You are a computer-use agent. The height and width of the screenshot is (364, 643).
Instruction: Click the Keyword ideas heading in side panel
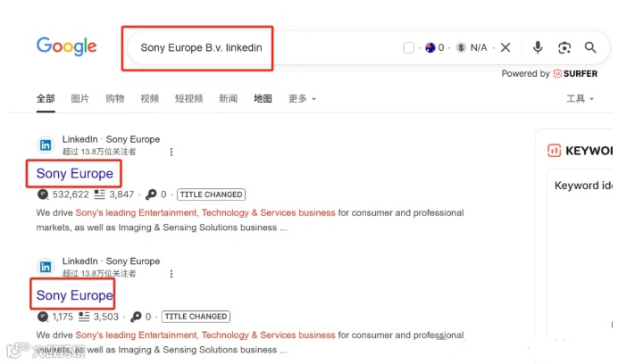[583, 186]
